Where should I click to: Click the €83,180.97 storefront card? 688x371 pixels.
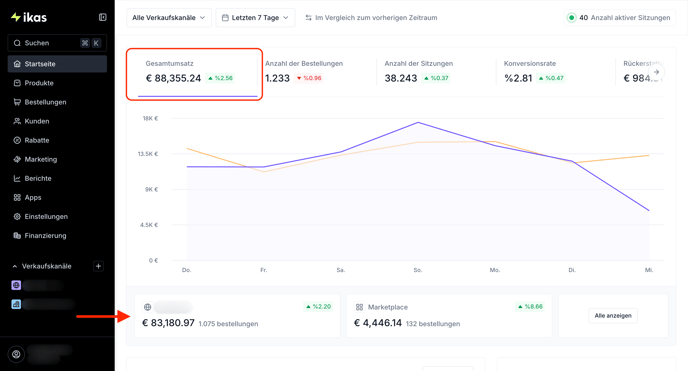237,316
